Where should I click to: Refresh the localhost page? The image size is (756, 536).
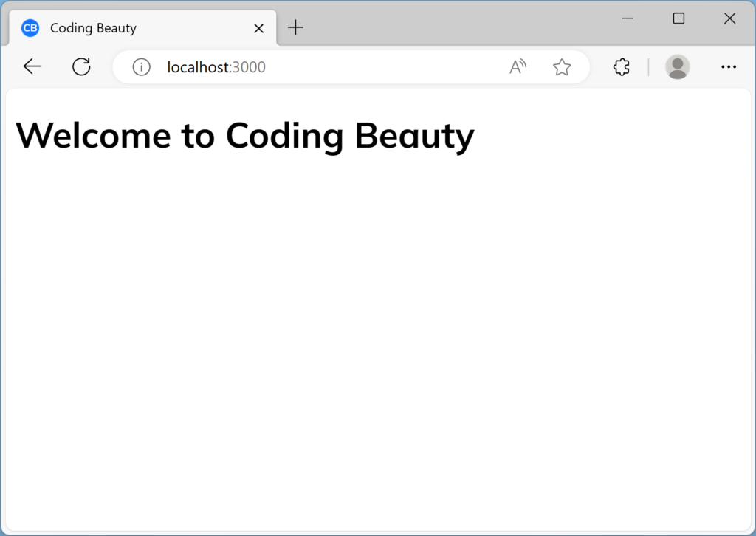[x=81, y=67]
